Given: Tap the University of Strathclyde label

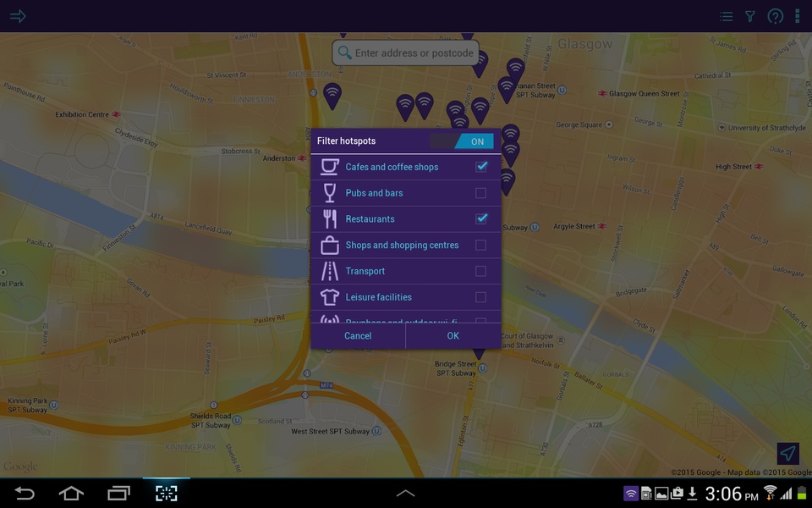Looking at the screenshot, I should tap(767, 128).
